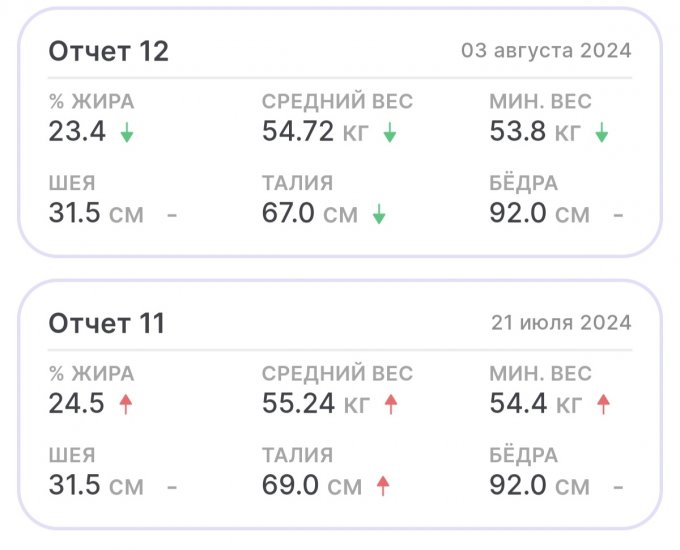The height and width of the screenshot is (550, 680).
Task: Open the Отчет 11 report title
Action: coord(107,323)
